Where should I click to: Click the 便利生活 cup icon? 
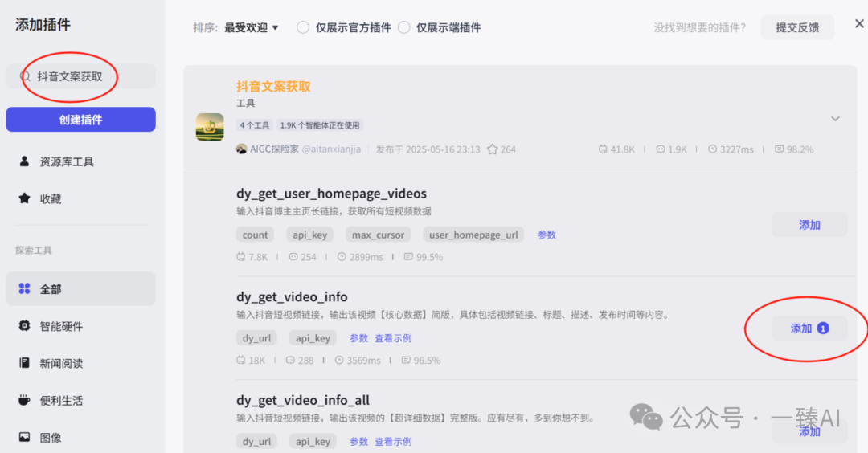click(x=24, y=400)
